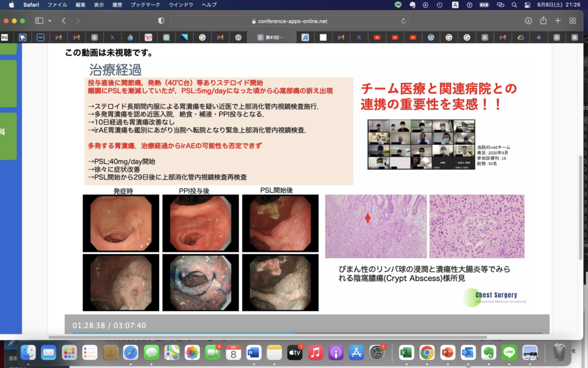Reload the page in address bar
This screenshot has width=588, height=368.
point(404,21)
